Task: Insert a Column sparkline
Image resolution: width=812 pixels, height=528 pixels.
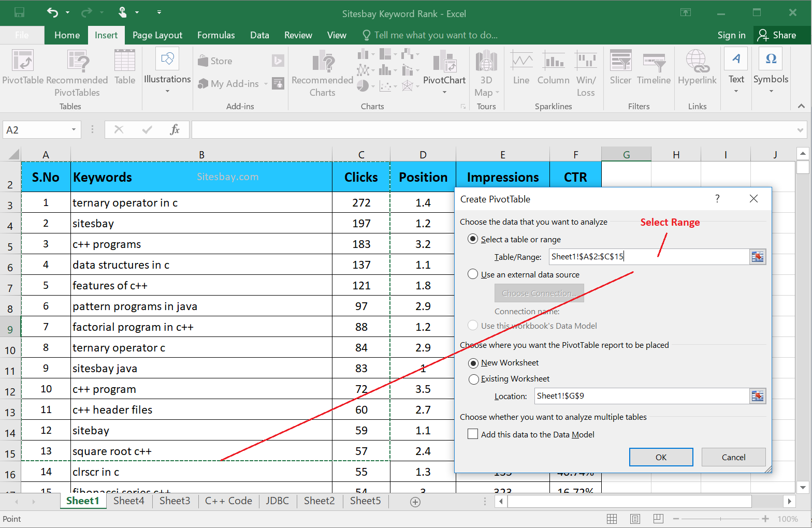Action: 554,67
